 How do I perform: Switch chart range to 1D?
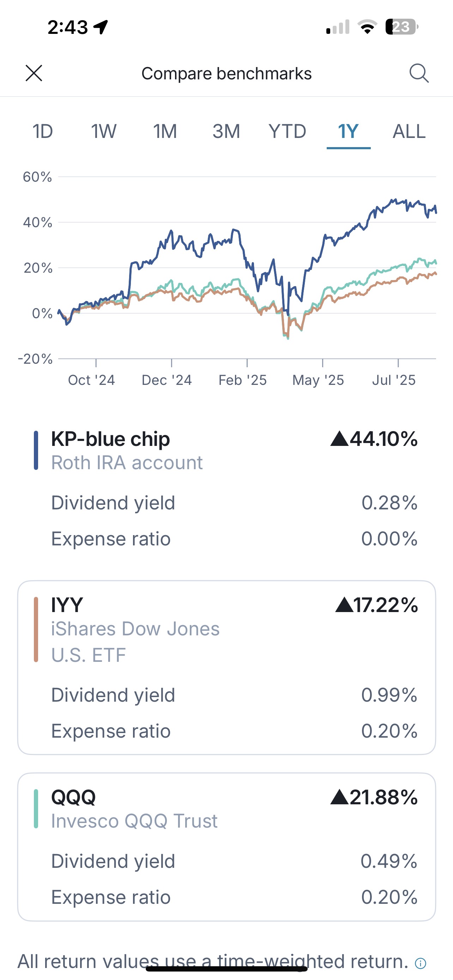[x=43, y=132]
